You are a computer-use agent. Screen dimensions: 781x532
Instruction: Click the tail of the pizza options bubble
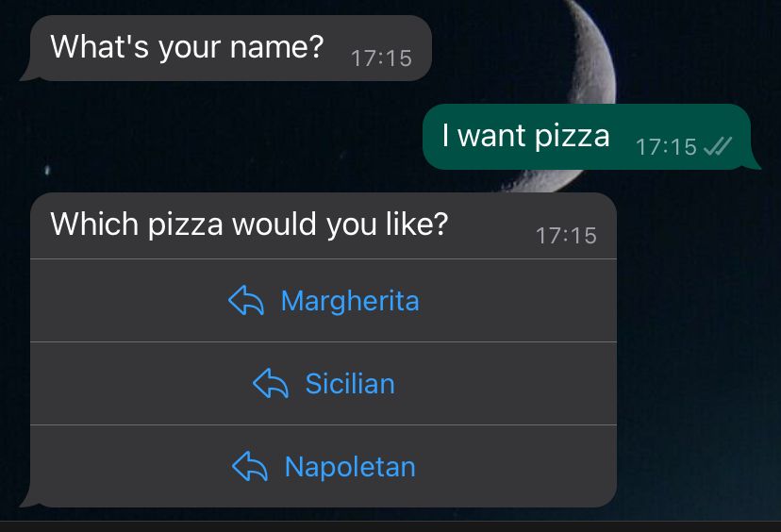(x=29, y=500)
